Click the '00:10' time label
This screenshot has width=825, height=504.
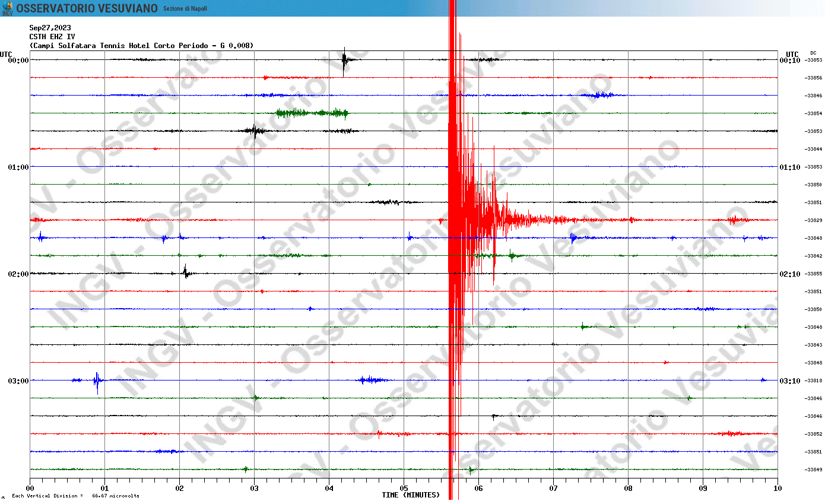tap(790, 61)
